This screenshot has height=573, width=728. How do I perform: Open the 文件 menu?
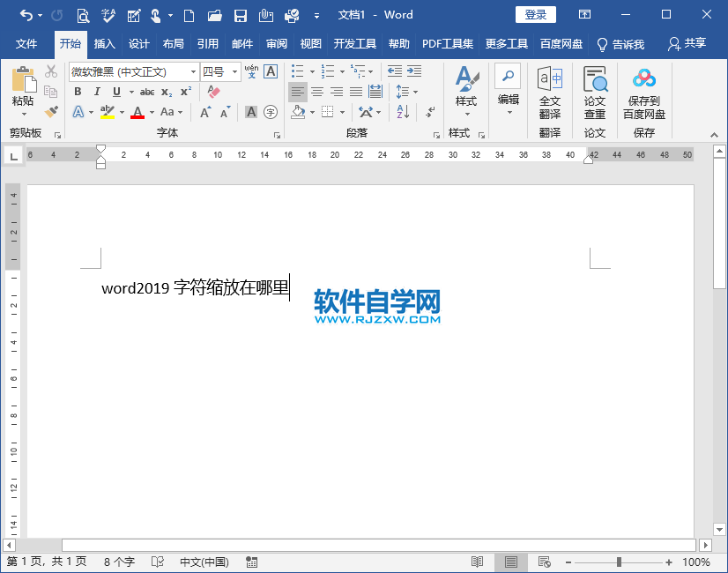(26, 41)
